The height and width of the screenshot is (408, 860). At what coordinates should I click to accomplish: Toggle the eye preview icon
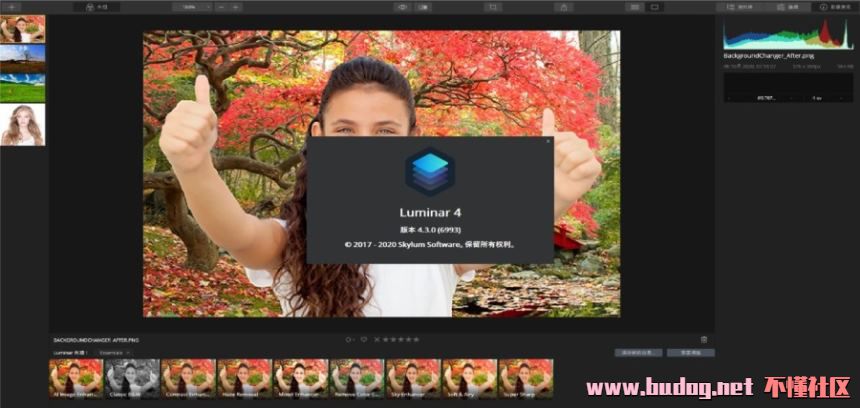(404, 7)
